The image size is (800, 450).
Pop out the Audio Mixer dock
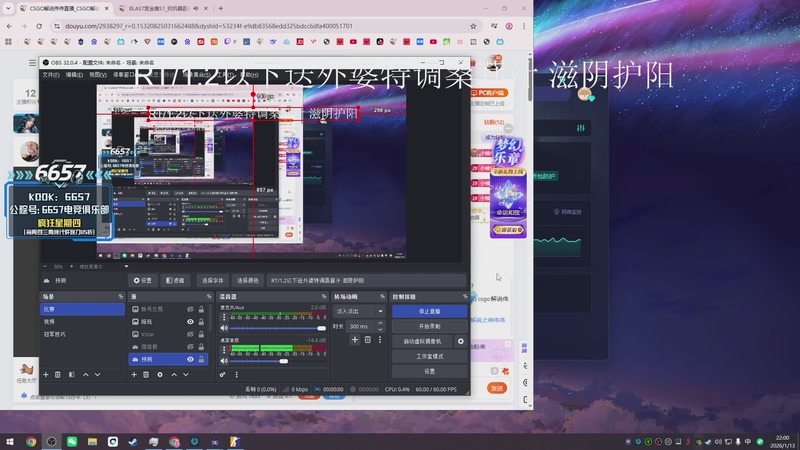(x=323, y=296)
